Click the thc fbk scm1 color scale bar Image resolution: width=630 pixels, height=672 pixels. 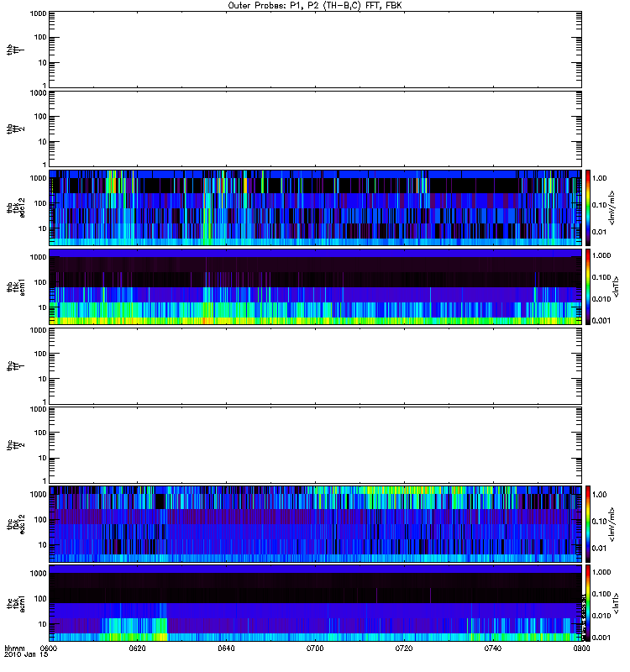[x=587, y=603]
